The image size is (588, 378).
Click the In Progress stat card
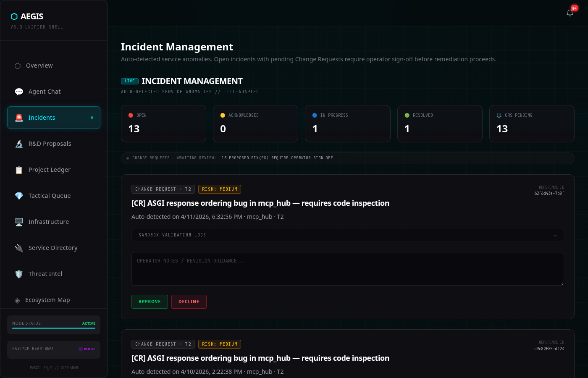[x=348, y=123]
